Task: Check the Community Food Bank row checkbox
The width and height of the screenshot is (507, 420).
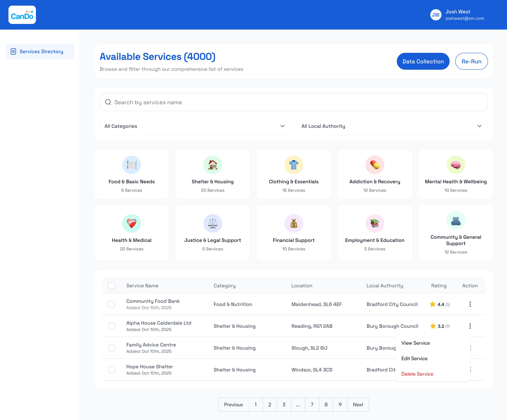Action: tap(112, 304)
